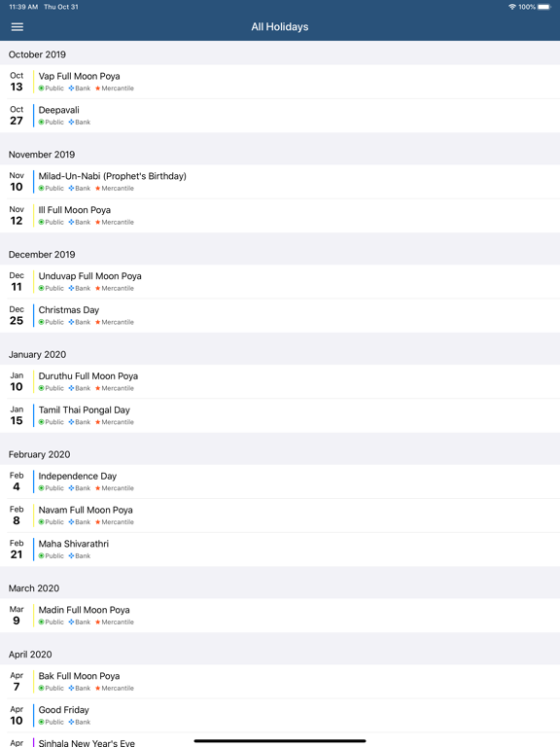Tap Public icon under Good Friday
The image size is (560, 747).
click(42, 723)
